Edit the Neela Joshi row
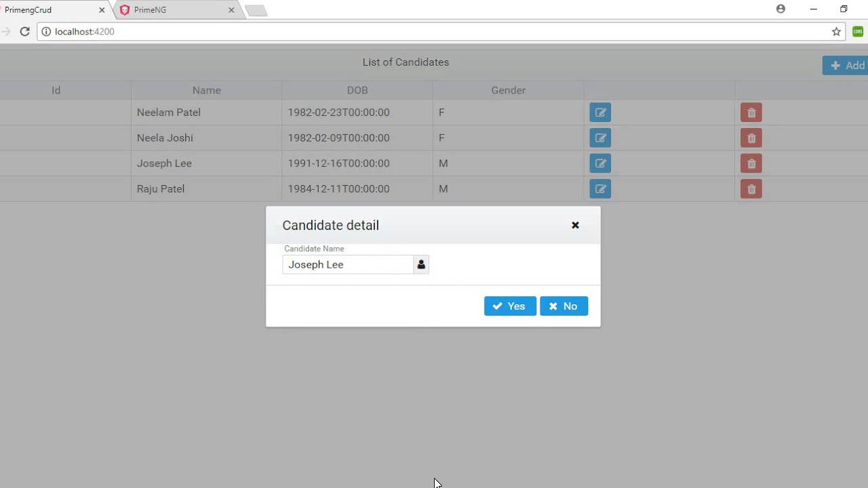The height and width of the screenshot is (488, 868). click(x=600, y=138)
